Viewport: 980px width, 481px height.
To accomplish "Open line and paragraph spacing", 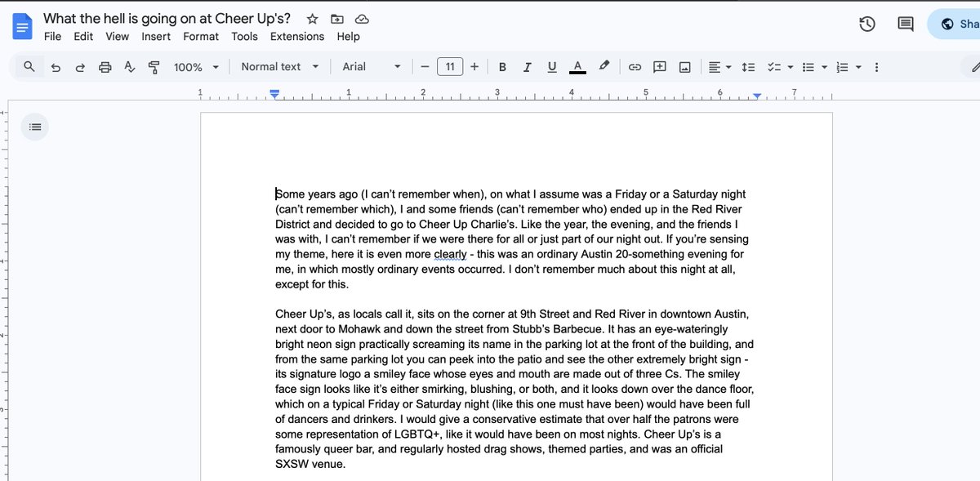I will [x=749, y=67].
